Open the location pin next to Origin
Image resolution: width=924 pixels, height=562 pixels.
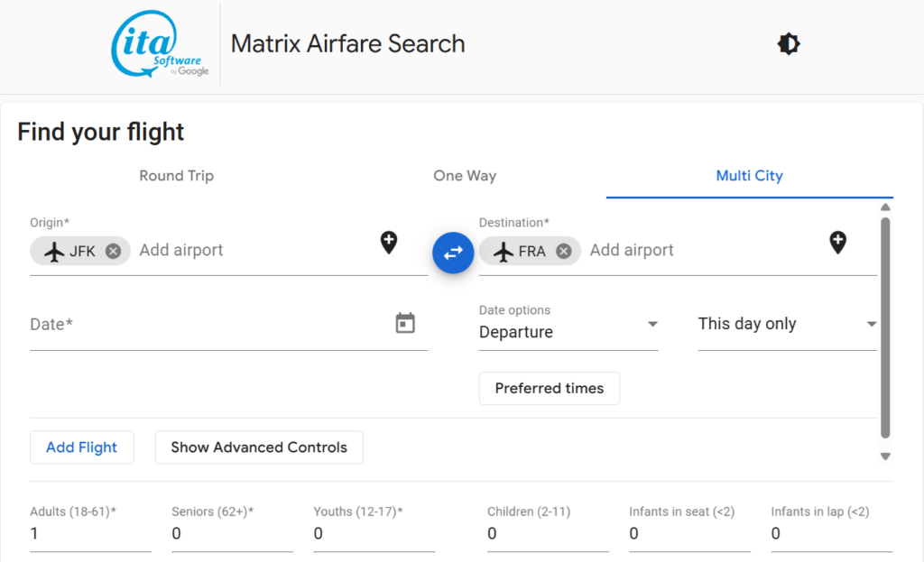pyautogui.click(x=388, y=243)
